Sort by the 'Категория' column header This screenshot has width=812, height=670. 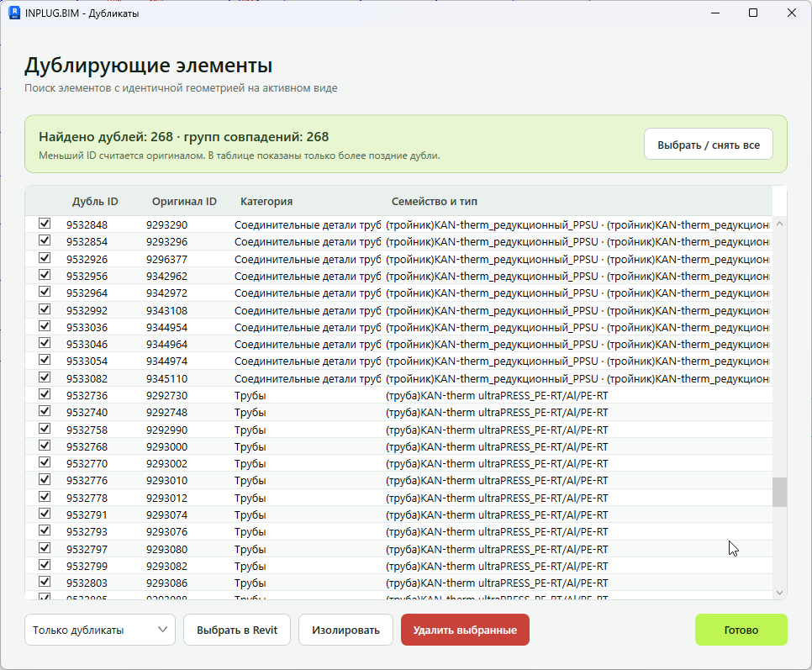pos(266,202)
